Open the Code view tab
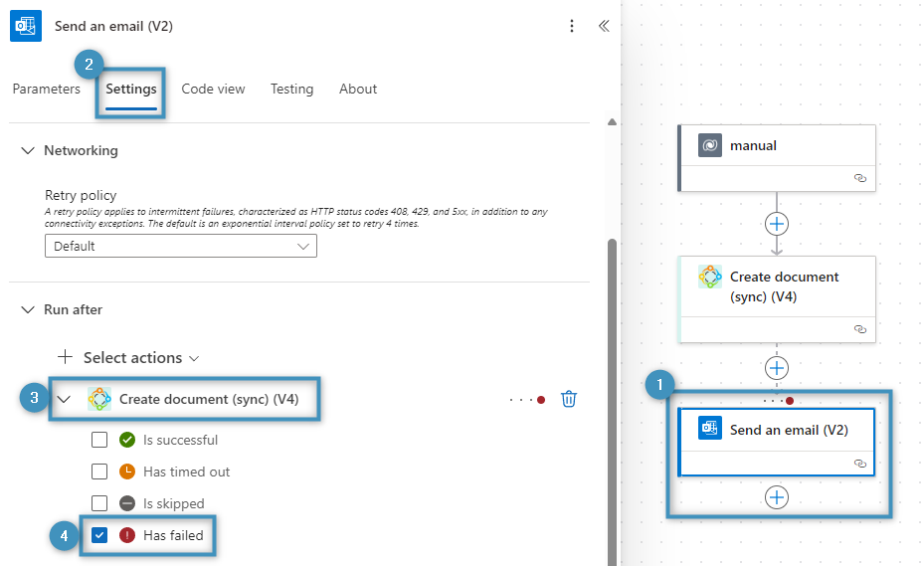The height and width of the screenshot is (566, 924). pyautogui.click(x=213, y=89)
